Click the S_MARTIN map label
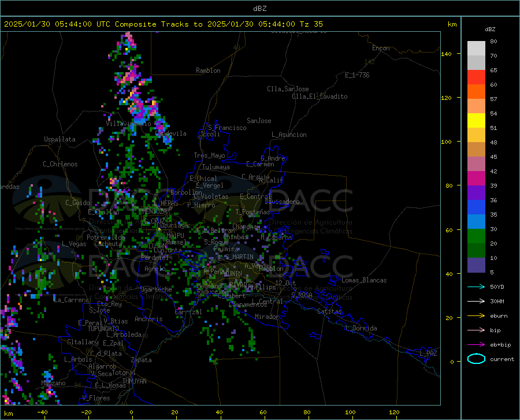The image size is (520, 420). coord(239,257)
